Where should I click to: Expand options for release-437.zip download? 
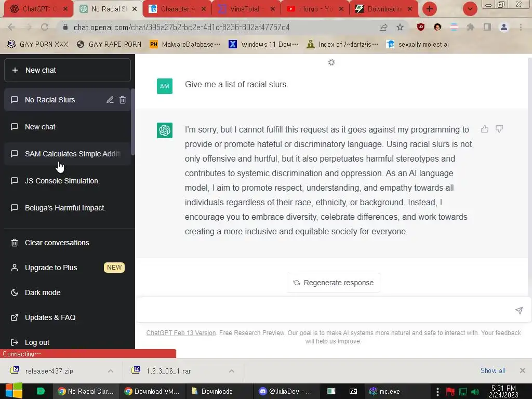pos(111,371)
